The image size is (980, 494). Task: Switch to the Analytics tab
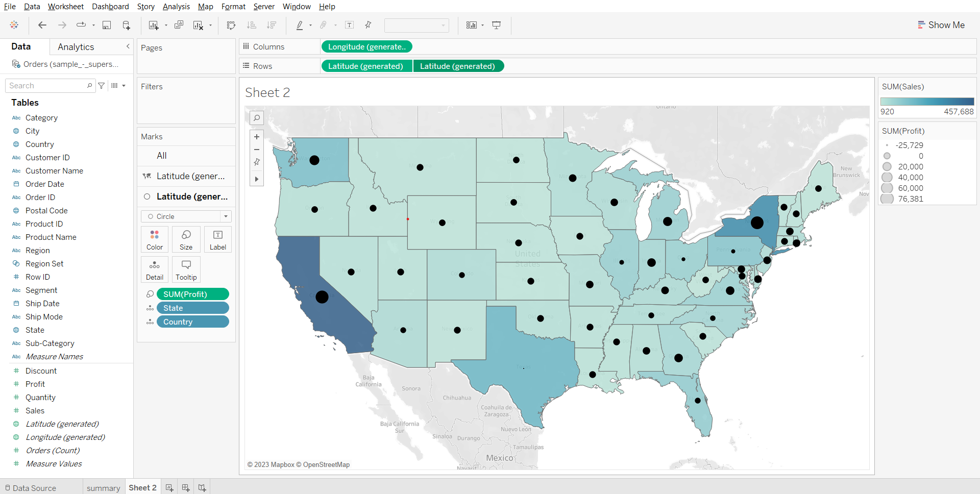[x=76, y=47]
